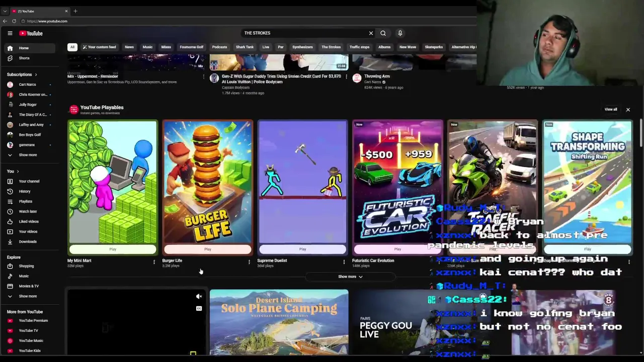The height and width of the screenshot is (362, 644).
Task: Open the browser tab search dropdown
Action: click(5, 11)
